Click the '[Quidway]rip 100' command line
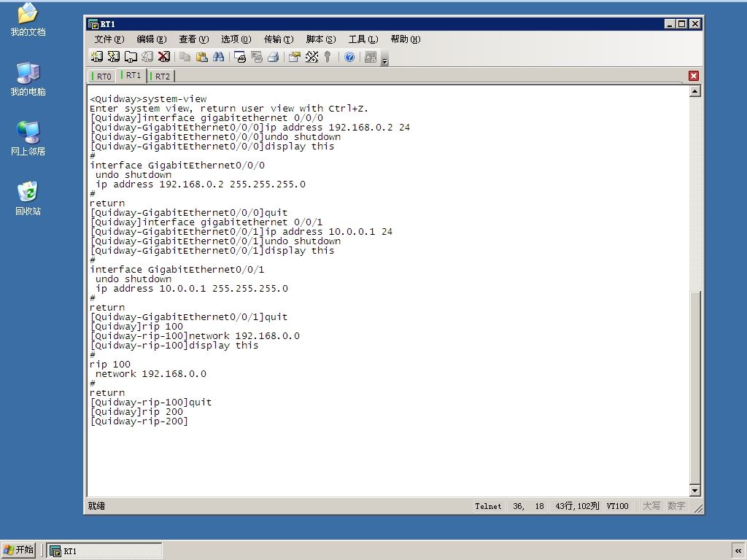Viewport: 747px width, 560px height. [136, 327]
